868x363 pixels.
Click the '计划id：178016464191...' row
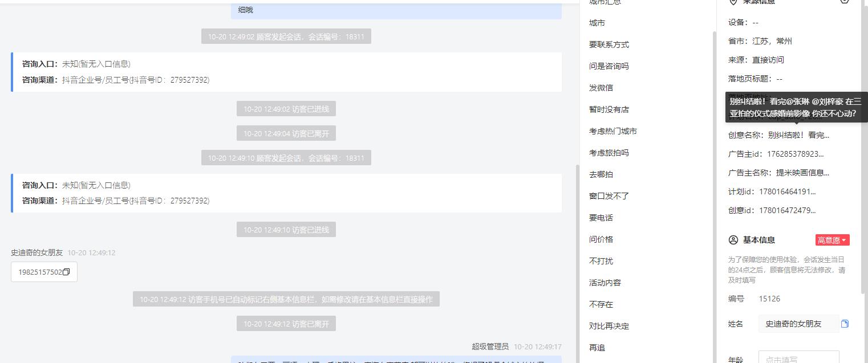pyautogui.click(x=772, y=191)
